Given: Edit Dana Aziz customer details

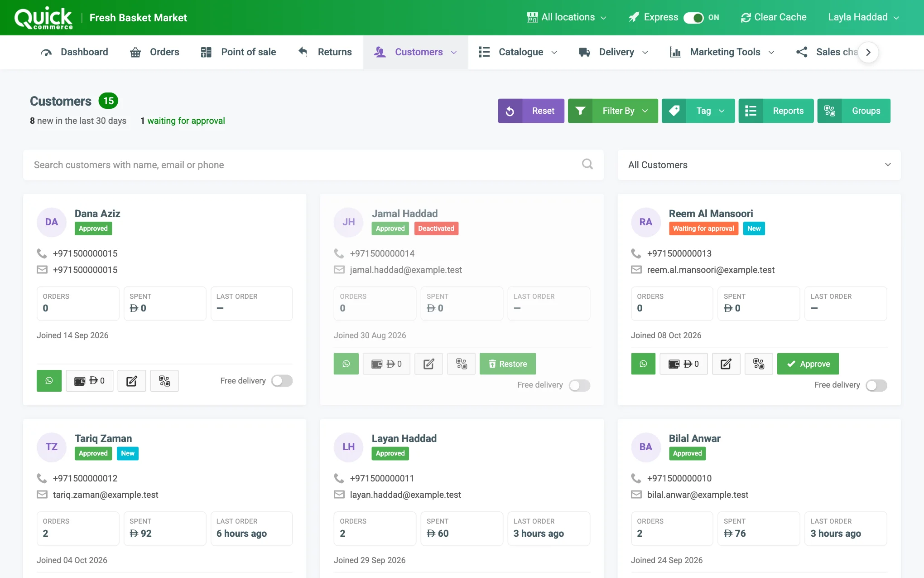Looking at the screenshot, I should [132, 381].
